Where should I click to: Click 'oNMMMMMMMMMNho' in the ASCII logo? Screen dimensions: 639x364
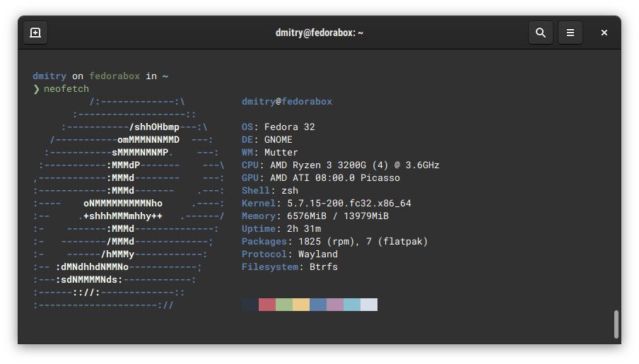(x=123, y=203)
